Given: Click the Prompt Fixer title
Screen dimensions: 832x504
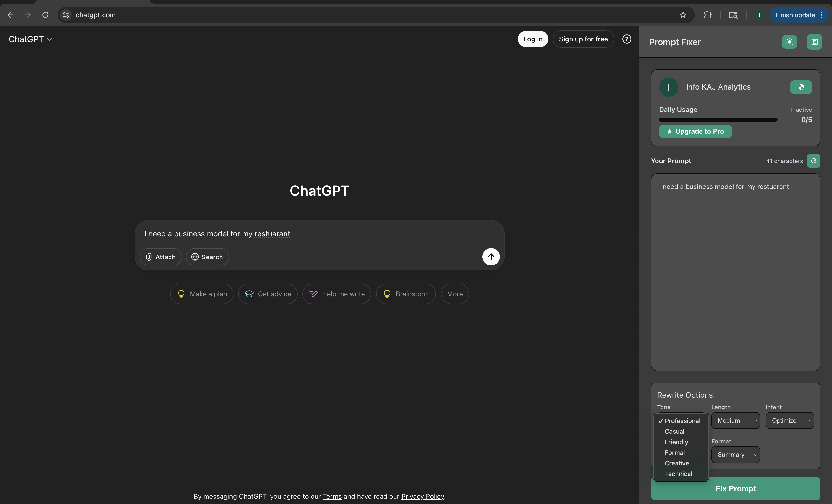Looking at the screenshot, I should tap(675, 42).
